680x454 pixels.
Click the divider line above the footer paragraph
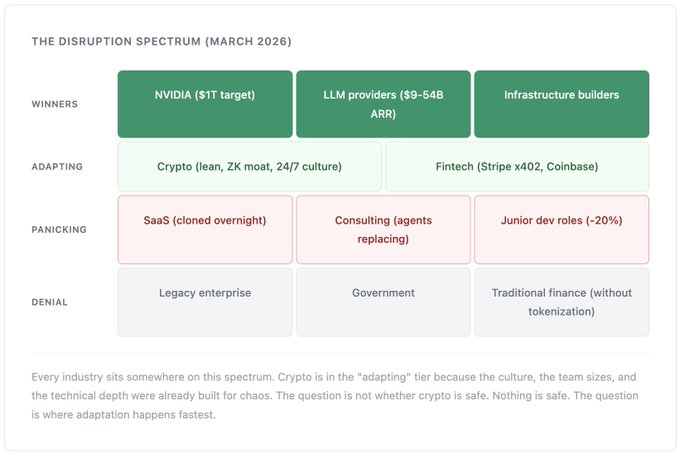[x=340, y=353]
